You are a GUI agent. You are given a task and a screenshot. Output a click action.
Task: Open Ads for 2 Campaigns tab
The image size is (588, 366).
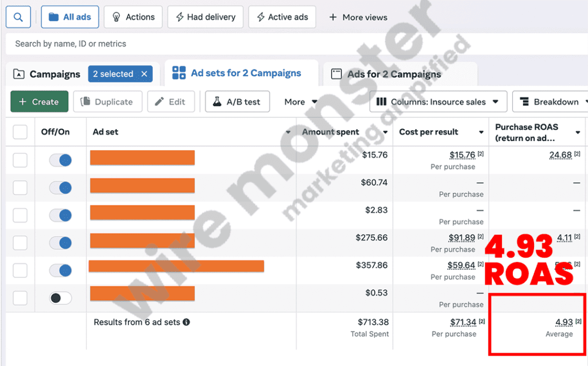pos(393,74)
